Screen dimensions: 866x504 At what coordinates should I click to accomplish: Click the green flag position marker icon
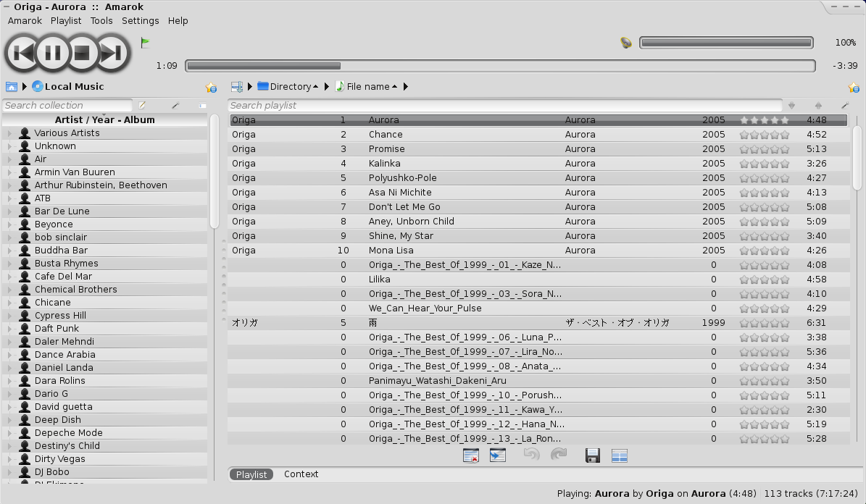click(145, 43)
